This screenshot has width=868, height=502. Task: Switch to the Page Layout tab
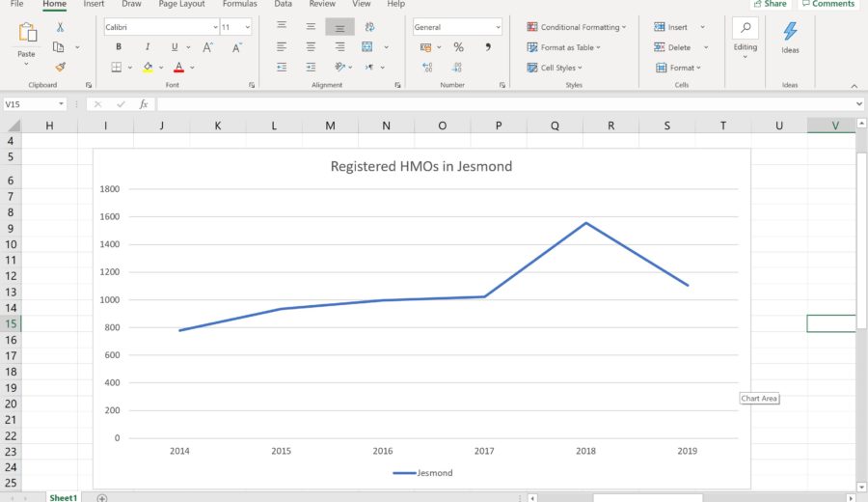click(x=181, y=5)
